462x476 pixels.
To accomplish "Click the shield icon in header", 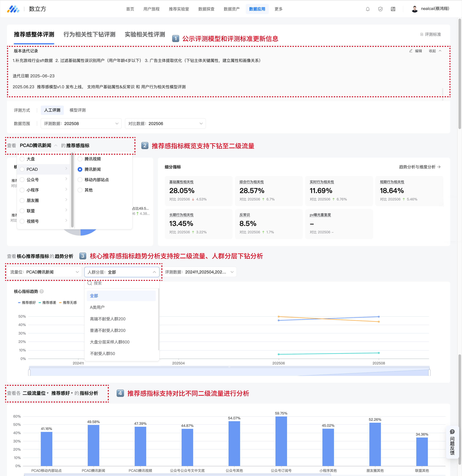I will (x=380, y=9).
